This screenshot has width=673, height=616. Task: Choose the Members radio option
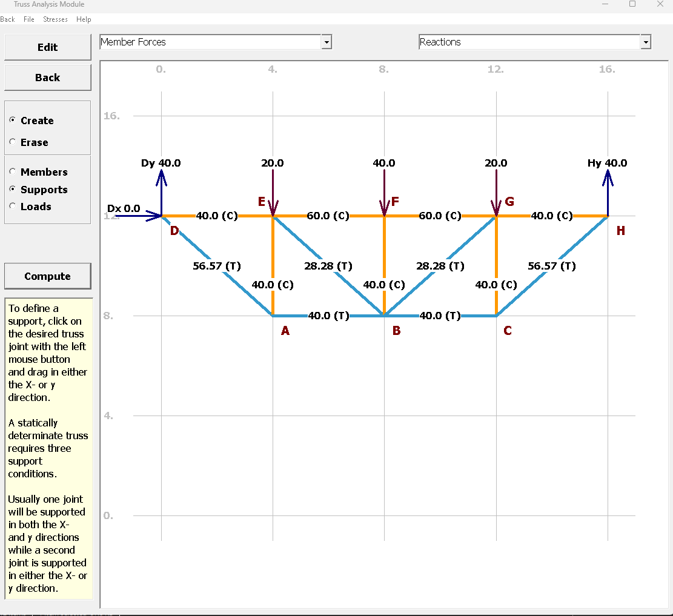tap(39, 171)
